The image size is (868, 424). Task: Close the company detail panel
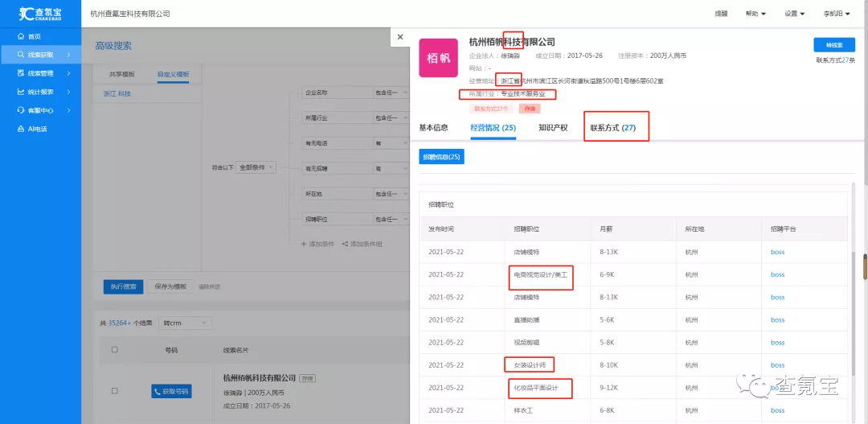tap(400, 36)
